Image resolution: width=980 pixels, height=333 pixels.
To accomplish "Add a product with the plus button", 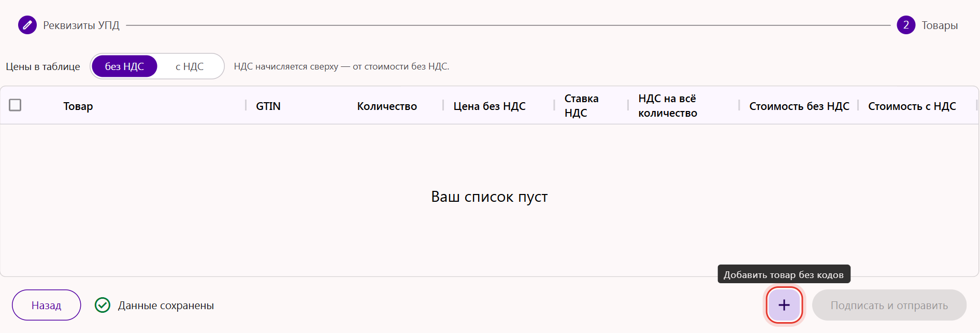I will click(784, 305).
